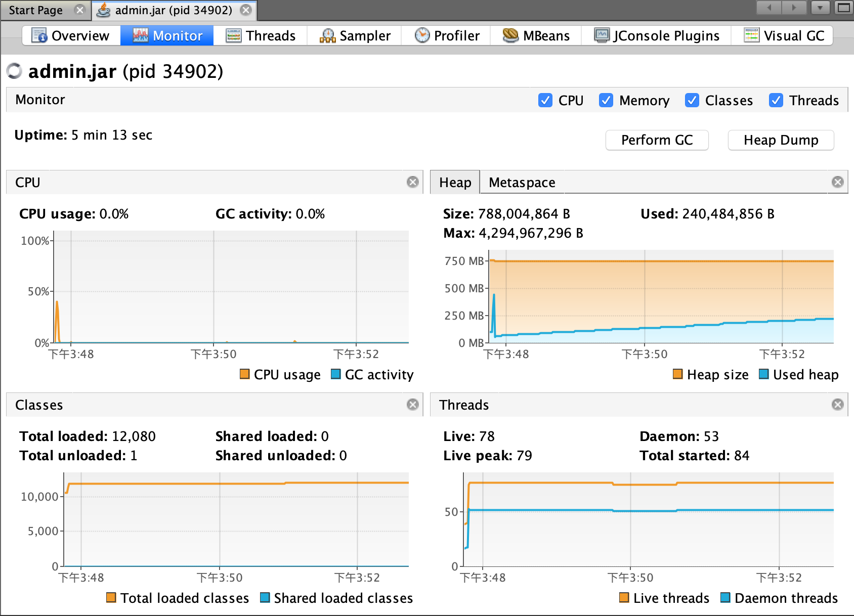Click the Total loaded classes legend swatch
The image size is (854, 616).
111,597
